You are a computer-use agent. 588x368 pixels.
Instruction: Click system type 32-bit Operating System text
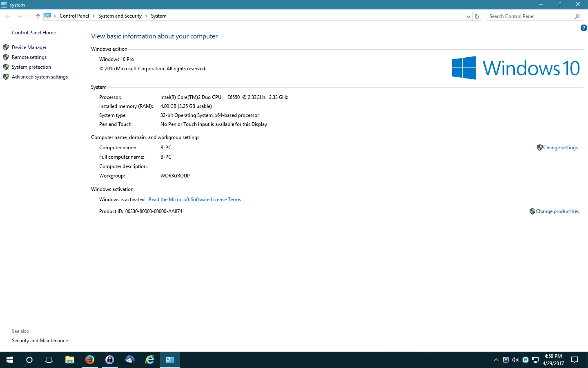coord(209,115)
